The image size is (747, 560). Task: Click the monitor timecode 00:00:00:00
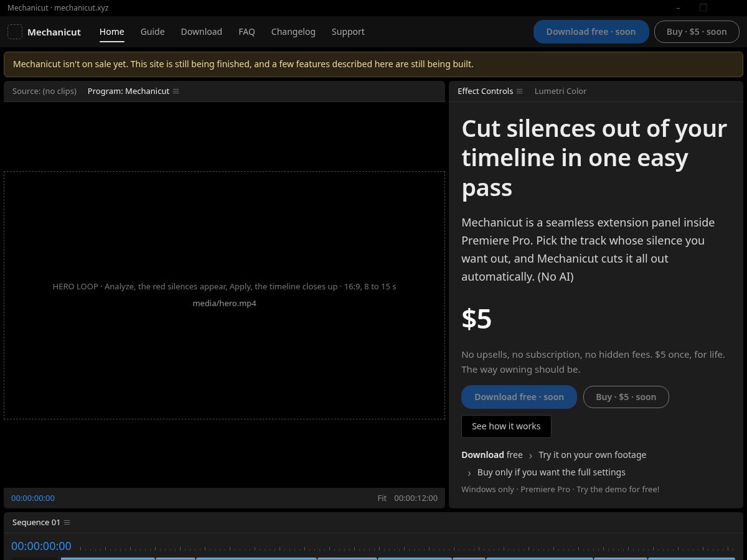tap(33, 498)
